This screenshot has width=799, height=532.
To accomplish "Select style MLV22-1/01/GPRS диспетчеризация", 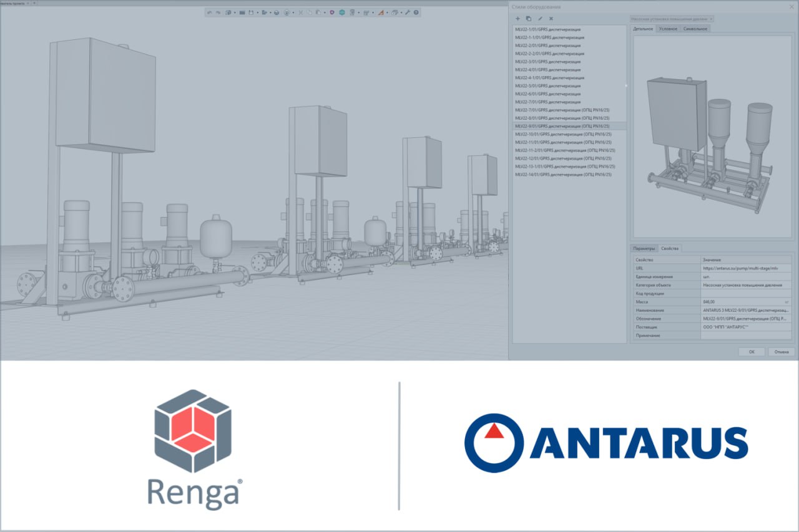I will pos(569,29).
